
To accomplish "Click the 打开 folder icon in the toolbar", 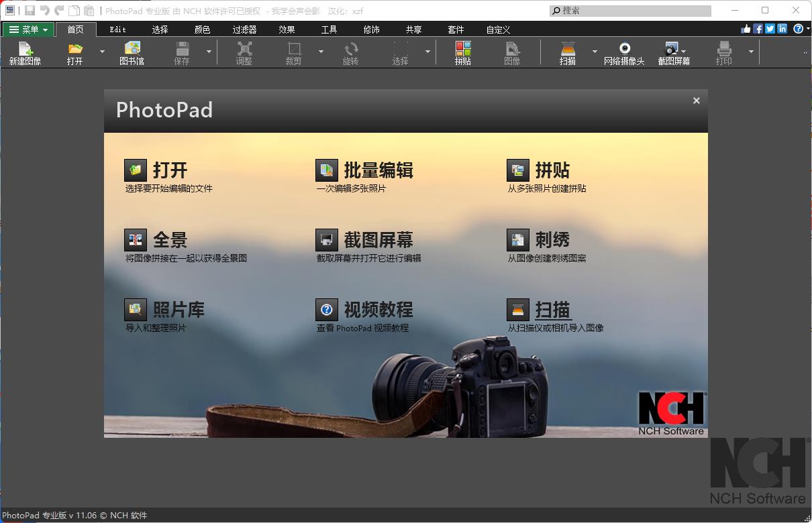I will pos(75,52).
